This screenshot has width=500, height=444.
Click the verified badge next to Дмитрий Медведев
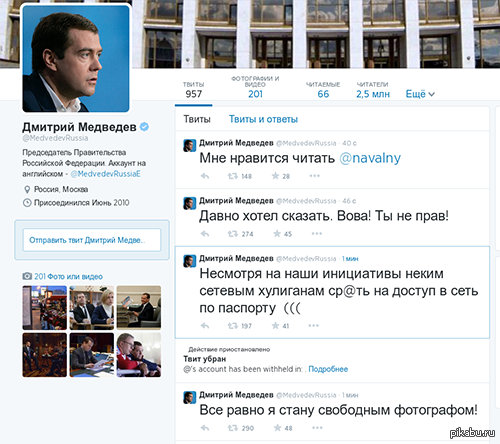tap(144, 127)
